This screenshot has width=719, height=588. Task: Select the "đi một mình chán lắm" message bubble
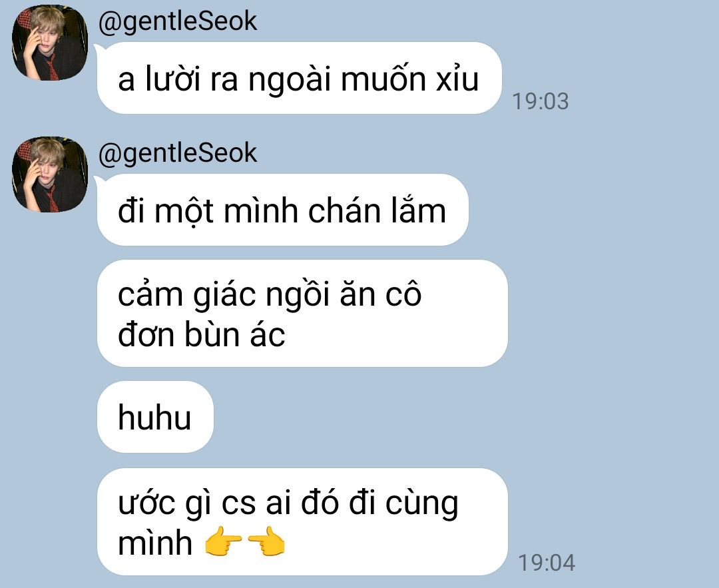point(282,210)
